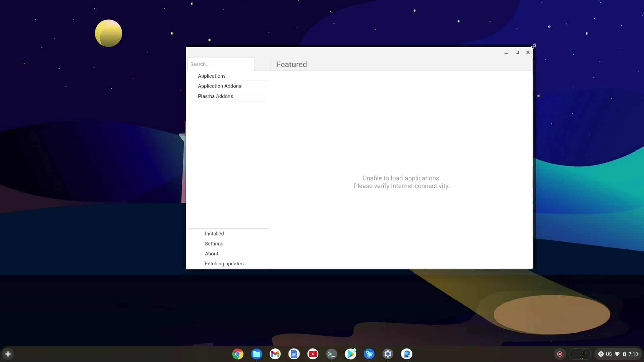Open Google Docs from the shelf
644x362 pixels.
click(x=294, y=354)
